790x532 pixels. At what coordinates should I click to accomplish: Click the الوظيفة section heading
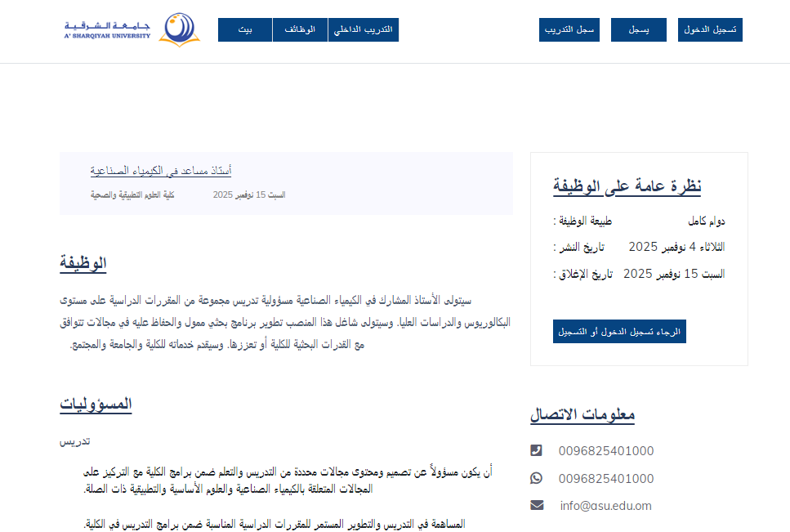coord(83,264)
